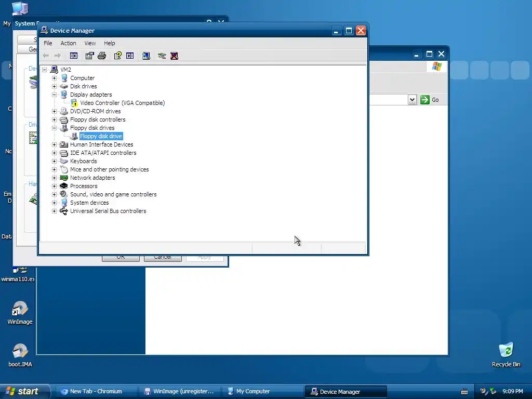
Task: Select the Network adapters tree label
Action: 92,178
